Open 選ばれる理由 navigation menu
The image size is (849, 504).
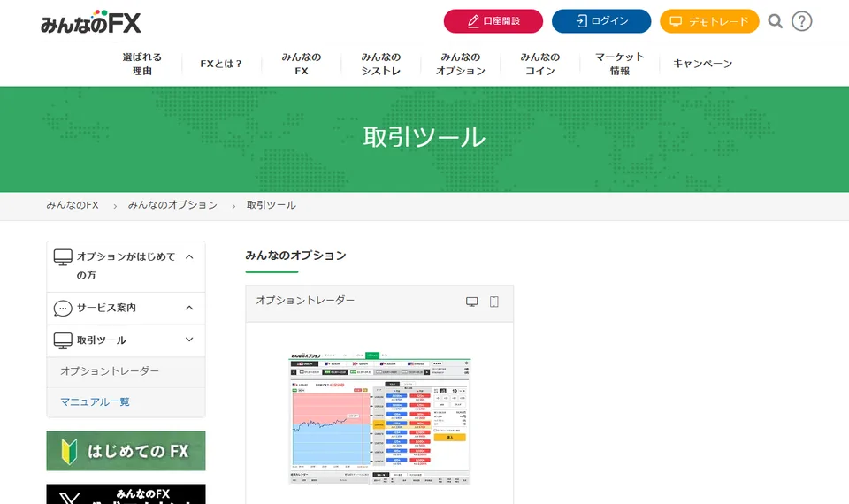pyautogui.click(x=141, y=64)
